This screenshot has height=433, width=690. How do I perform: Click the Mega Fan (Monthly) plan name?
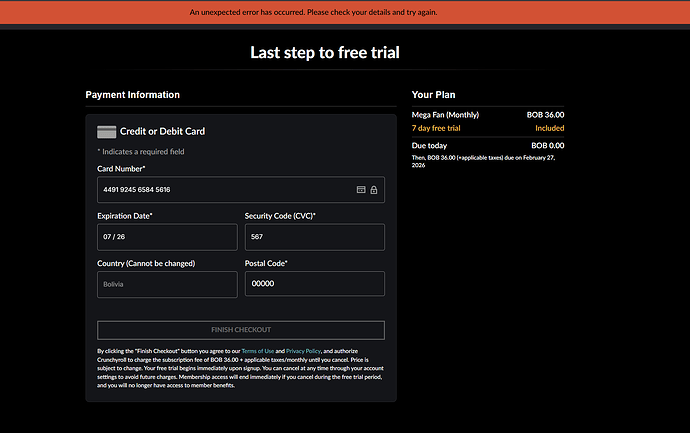(446, 115)
